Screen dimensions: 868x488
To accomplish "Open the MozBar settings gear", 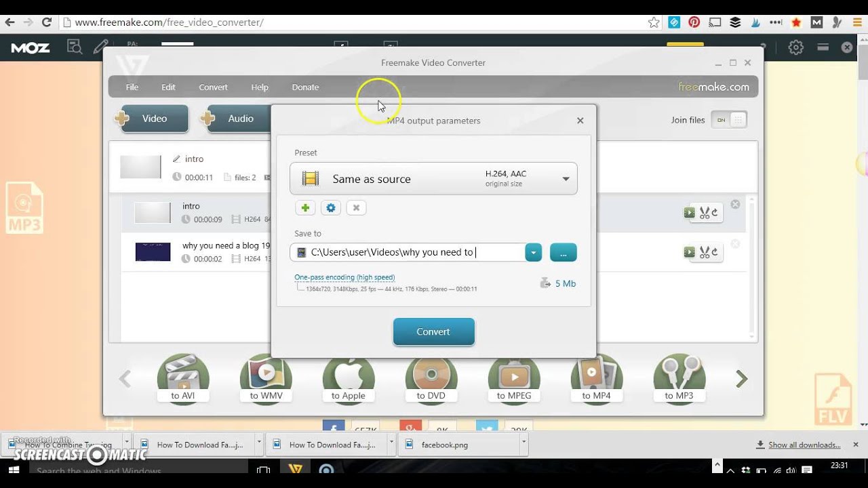I will coord(795,47).
